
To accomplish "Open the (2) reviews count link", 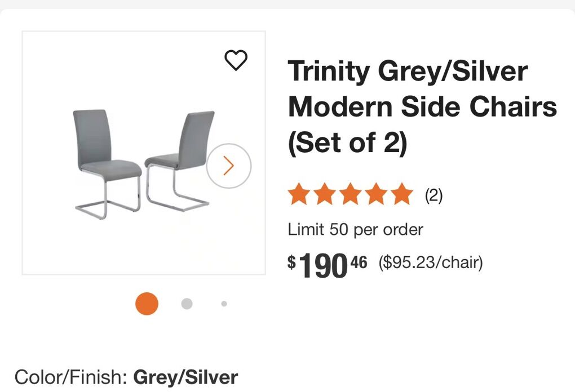I will tap(434, 195).
